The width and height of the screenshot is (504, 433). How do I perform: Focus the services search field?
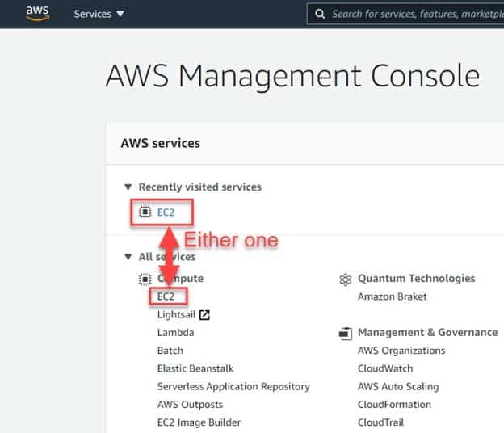point(405,14)
